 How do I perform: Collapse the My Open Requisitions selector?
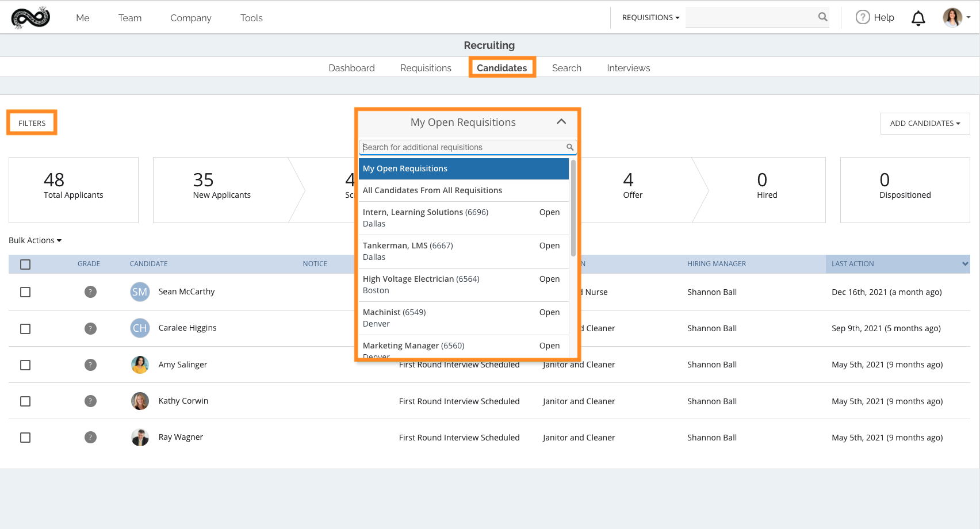(561, 122)
